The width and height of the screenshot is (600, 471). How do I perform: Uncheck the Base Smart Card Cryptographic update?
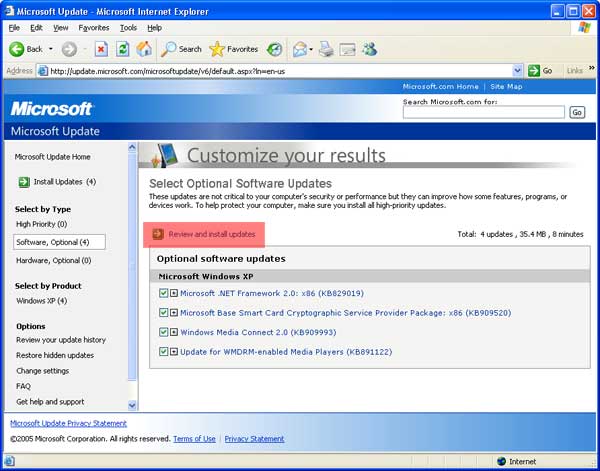point(163,313)
